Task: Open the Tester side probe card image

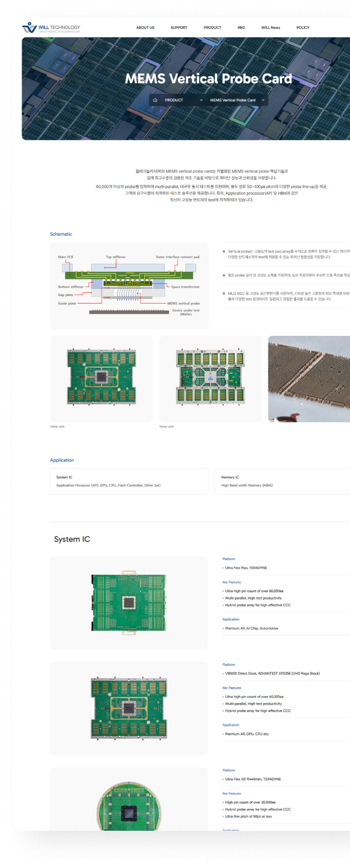Action: click(210, 379)
